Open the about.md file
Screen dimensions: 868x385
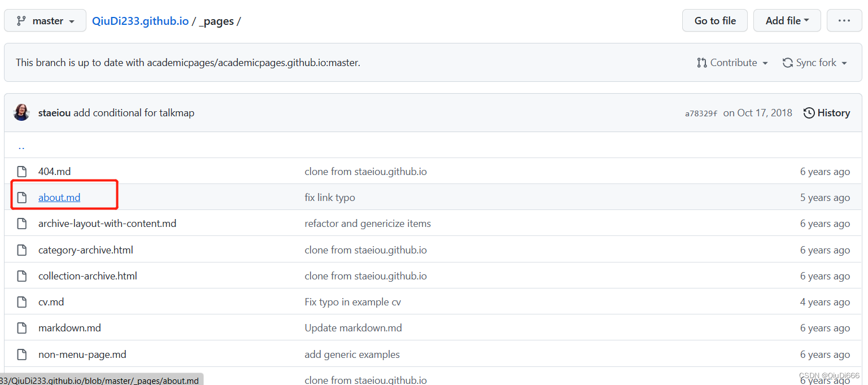tap(59, 198)
